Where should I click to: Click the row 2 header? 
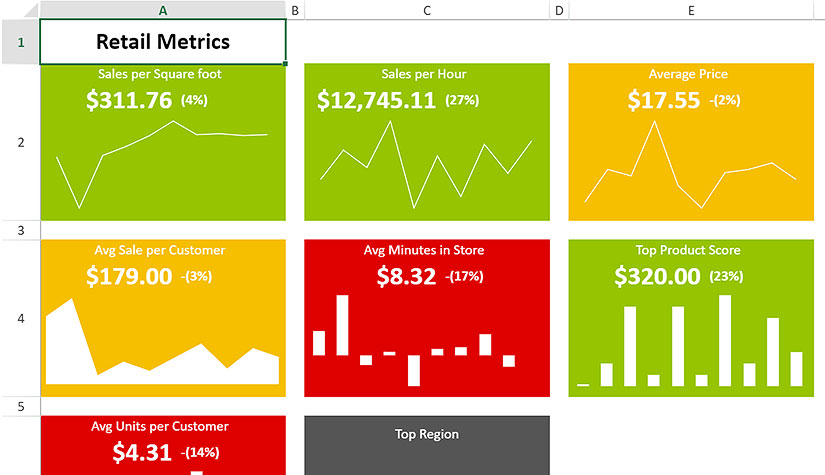click(x=20, y=142)
